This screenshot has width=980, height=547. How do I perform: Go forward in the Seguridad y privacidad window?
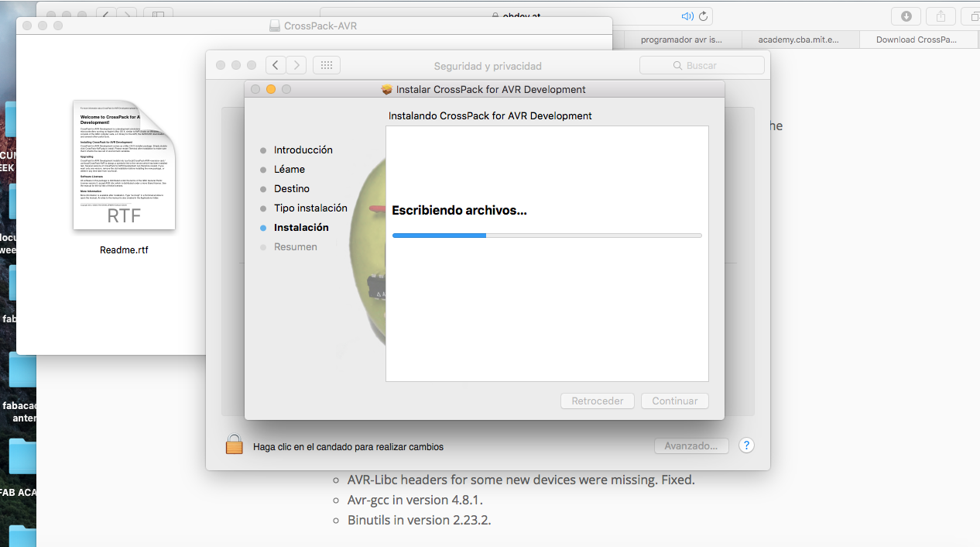296,66
